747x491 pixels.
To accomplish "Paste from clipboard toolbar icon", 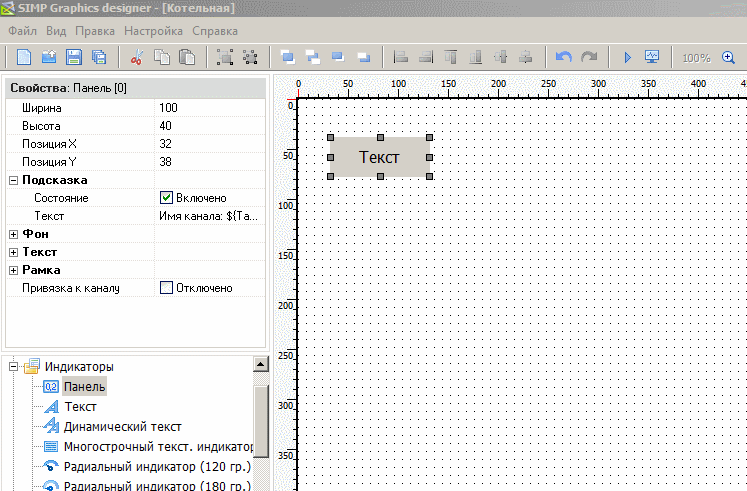I will 187,57.
